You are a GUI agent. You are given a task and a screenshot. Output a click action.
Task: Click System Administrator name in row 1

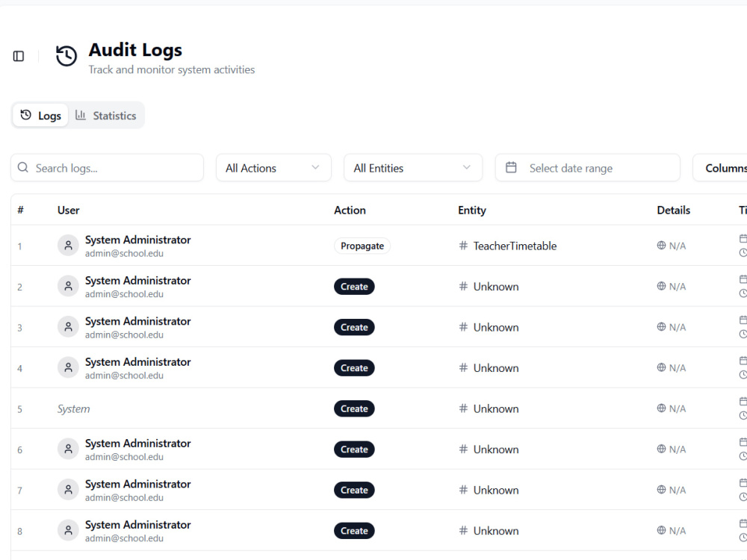point(138,240)
